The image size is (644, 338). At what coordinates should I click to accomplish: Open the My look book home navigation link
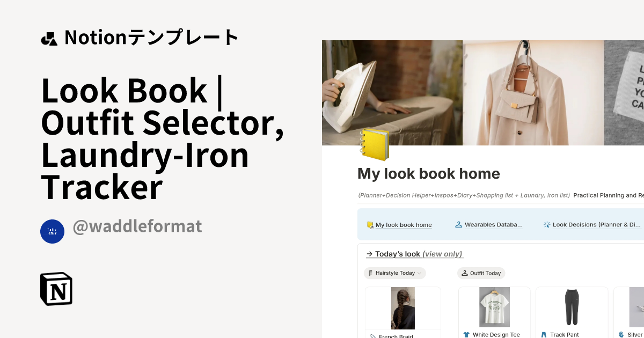pyautogui.click(x=403, y=225)
